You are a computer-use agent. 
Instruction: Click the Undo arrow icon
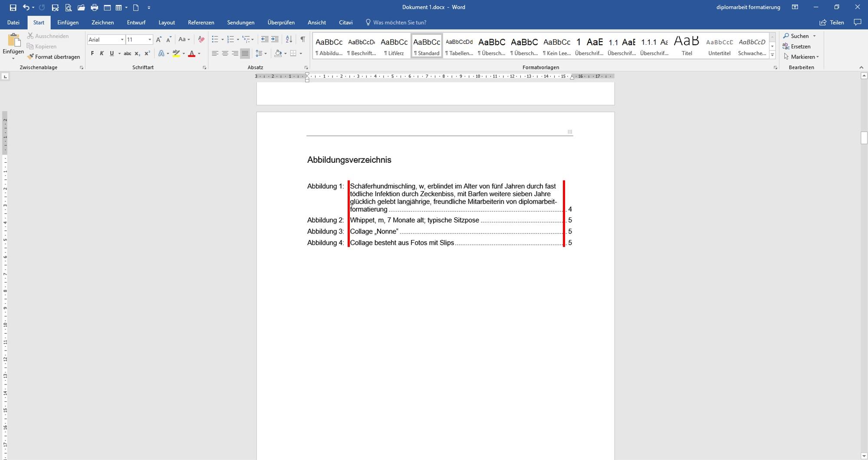(x=26, y=7)
